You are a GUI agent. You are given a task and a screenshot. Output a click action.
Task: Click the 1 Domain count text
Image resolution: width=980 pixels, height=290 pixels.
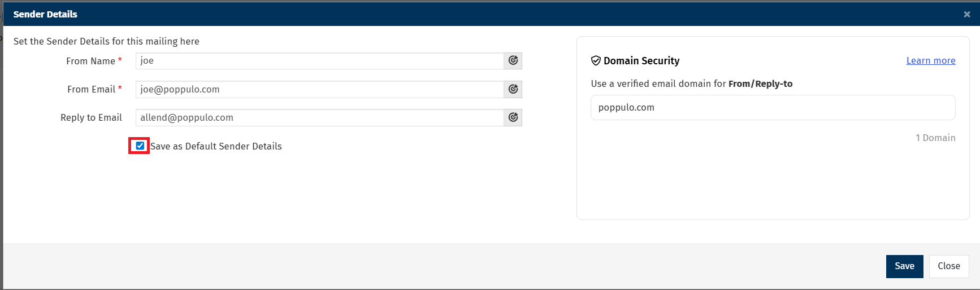pos(935,138)
